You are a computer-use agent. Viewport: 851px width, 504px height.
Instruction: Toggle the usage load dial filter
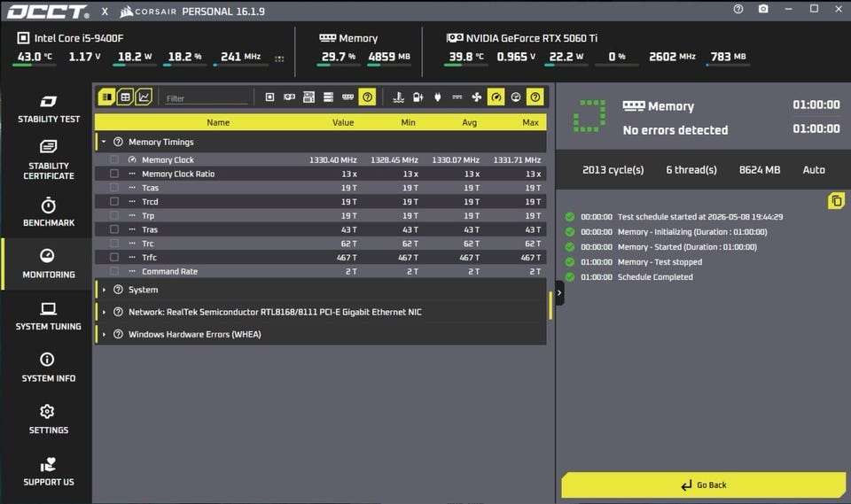click(516, 97)
